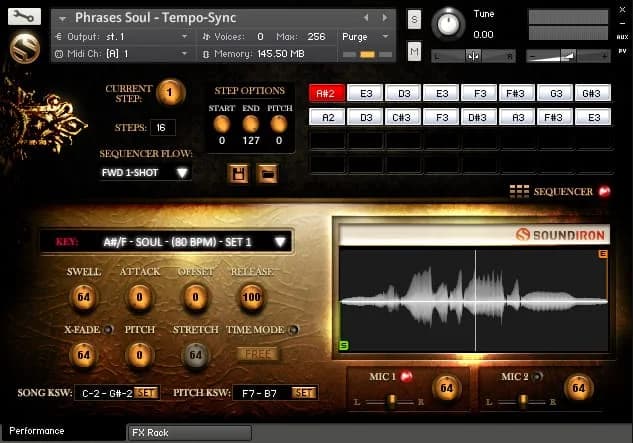633x443 pixels.
Task: Select the Performance tab
Action: click(x=38, y=431)
